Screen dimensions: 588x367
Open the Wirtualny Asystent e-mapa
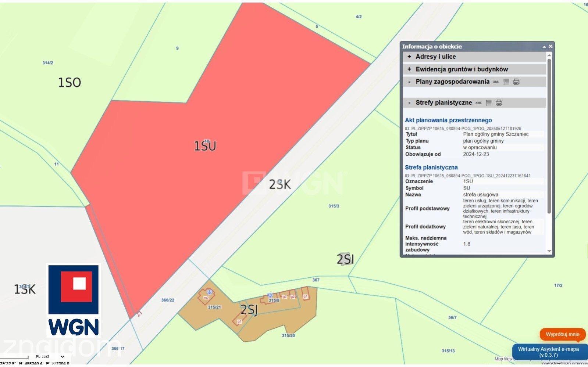point(548,352)
